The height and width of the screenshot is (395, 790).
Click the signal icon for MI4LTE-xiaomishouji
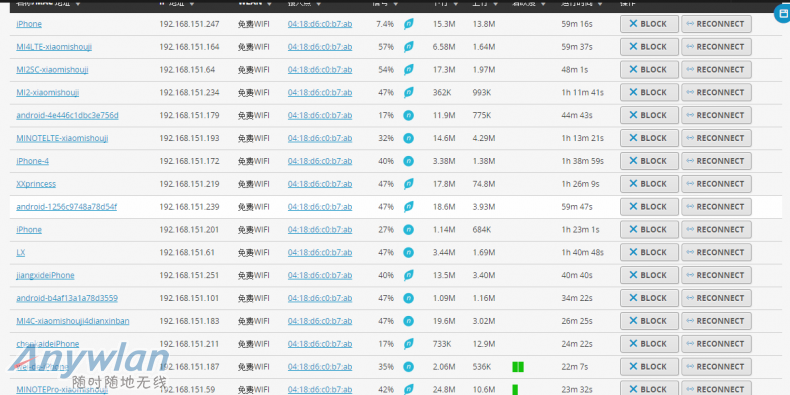(409, 47)
